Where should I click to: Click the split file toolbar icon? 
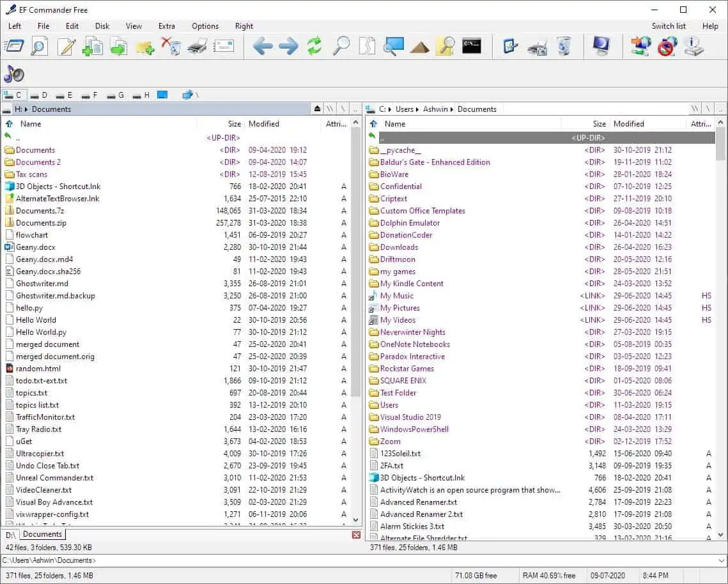pos(368,46)
